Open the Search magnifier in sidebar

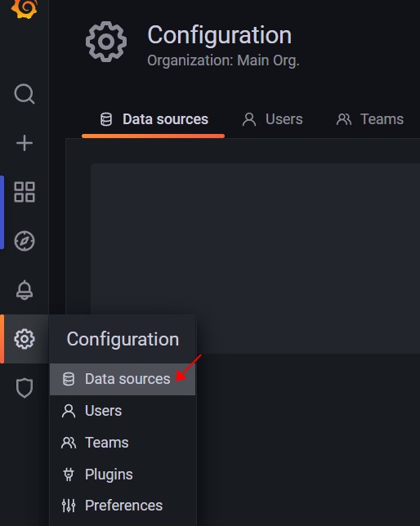pyautogui.click(x=25, y=94)
